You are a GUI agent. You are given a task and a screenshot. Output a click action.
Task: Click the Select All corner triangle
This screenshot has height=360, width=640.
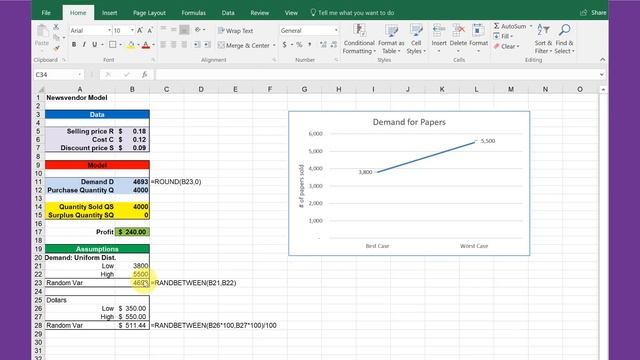pyautogui.click(x=41, y=89)
